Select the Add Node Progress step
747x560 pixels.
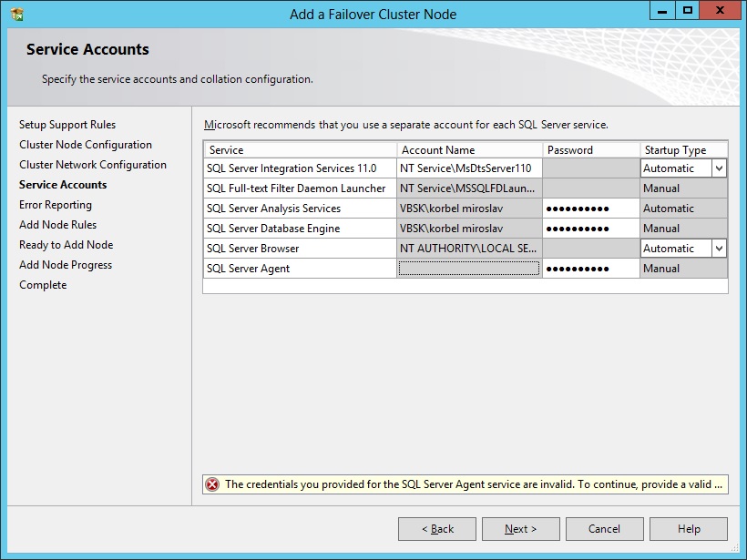(67, 264)
